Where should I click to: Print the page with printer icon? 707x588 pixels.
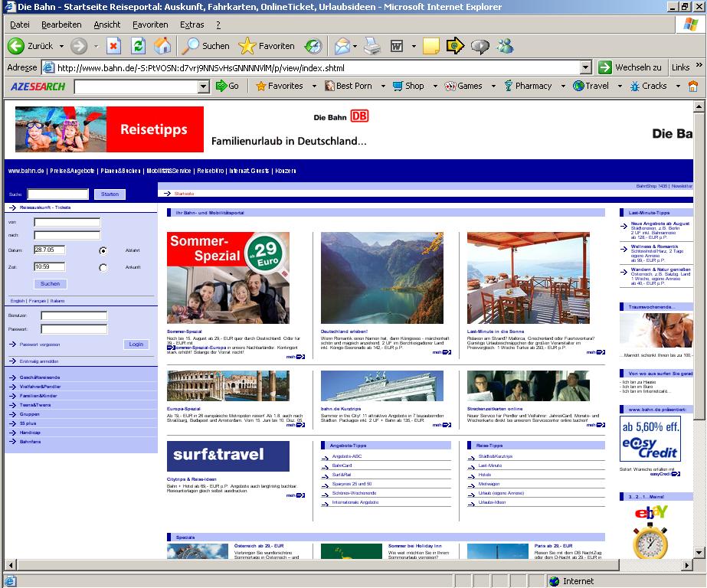[372, 46]
